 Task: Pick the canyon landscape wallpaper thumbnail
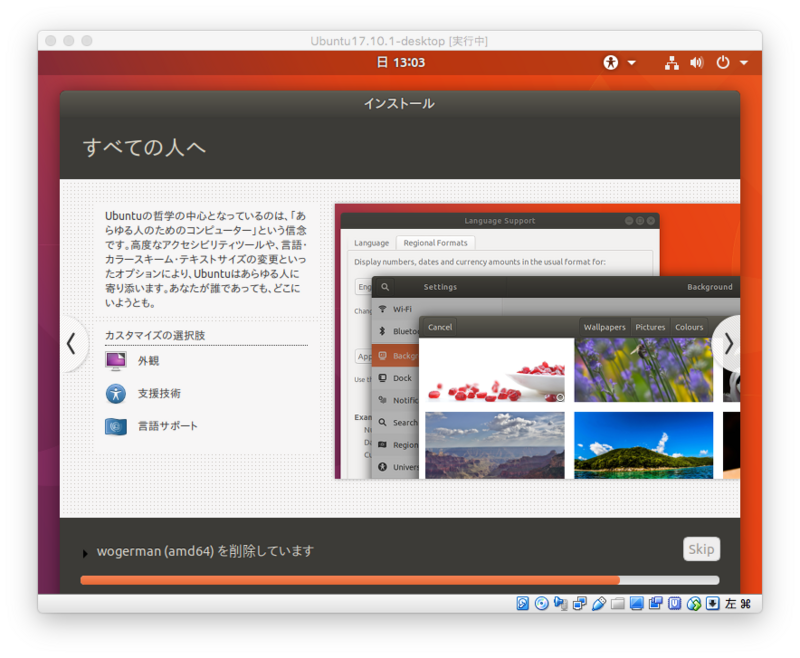tap(495, 445)
